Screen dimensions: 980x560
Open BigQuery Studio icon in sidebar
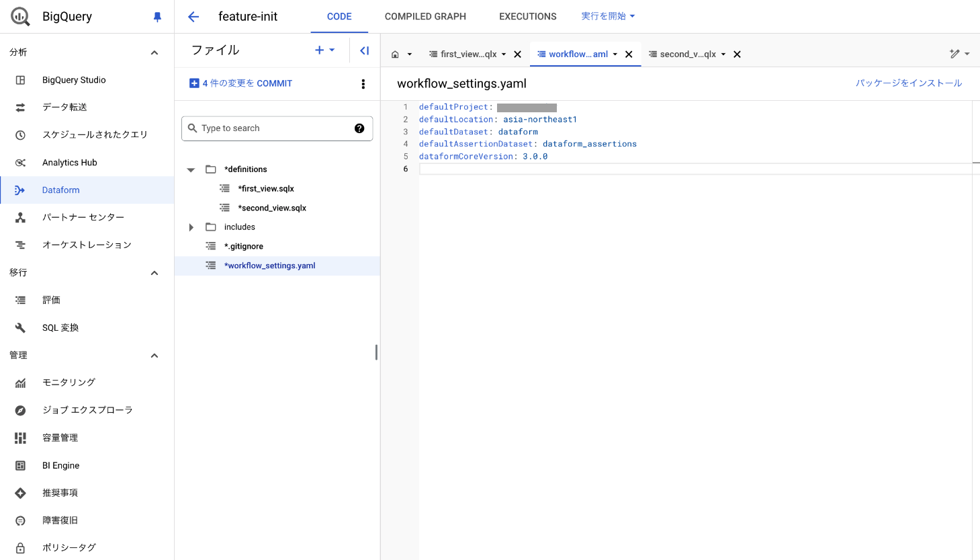[x=20, y=80]
